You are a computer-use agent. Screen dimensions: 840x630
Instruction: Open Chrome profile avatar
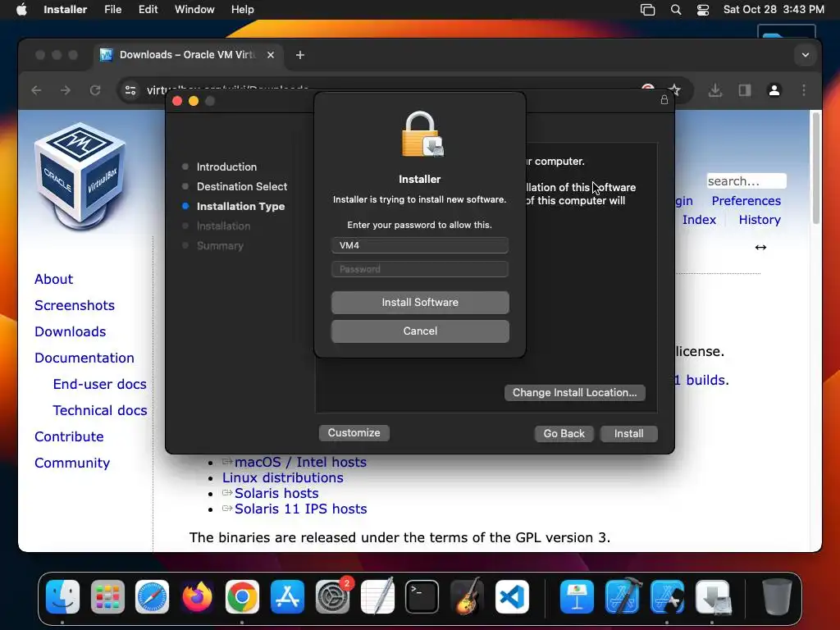[774, 90]
